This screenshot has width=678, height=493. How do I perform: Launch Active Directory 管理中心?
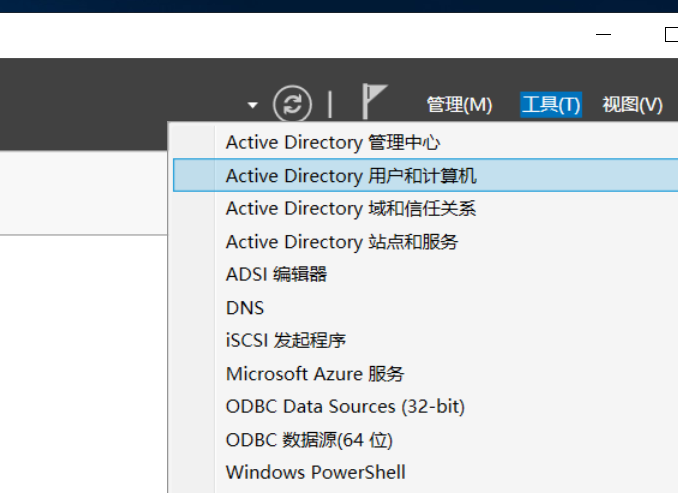click(x=425, y=142)
